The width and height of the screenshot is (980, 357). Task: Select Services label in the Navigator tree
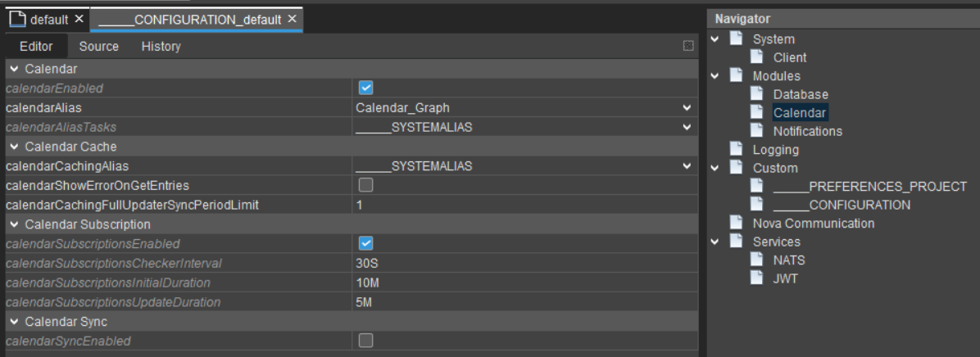[x=776, y=242]
